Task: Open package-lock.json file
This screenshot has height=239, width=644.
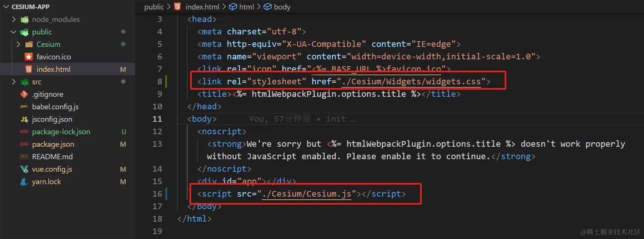Action: (61, 132)
